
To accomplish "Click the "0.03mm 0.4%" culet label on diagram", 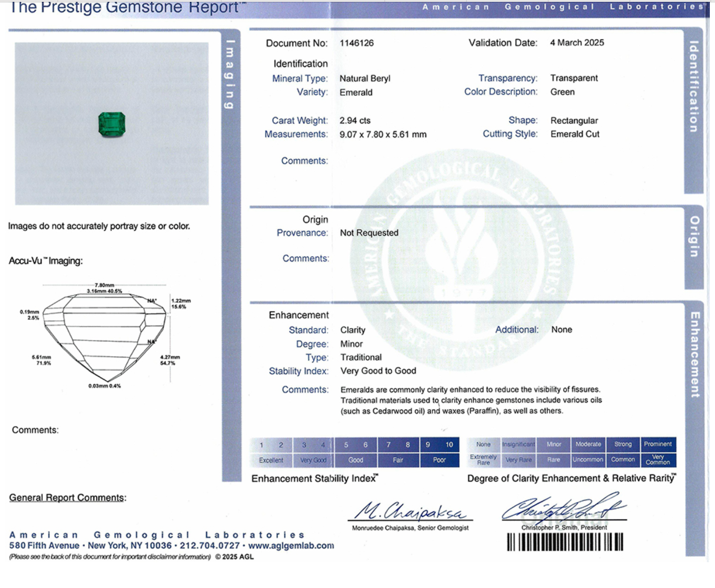I will point(104,386).
